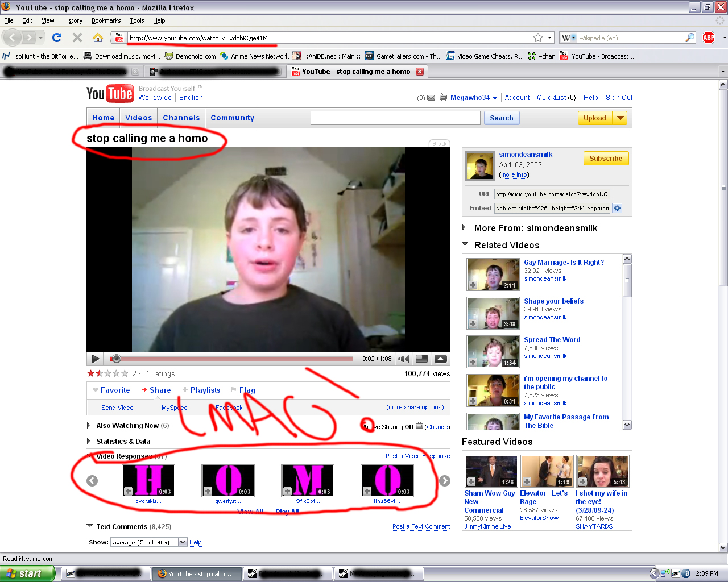Open the inbox envelope icon
This screenshot has width=728, height=582.
pyautogui.click(x=431, y=98)
